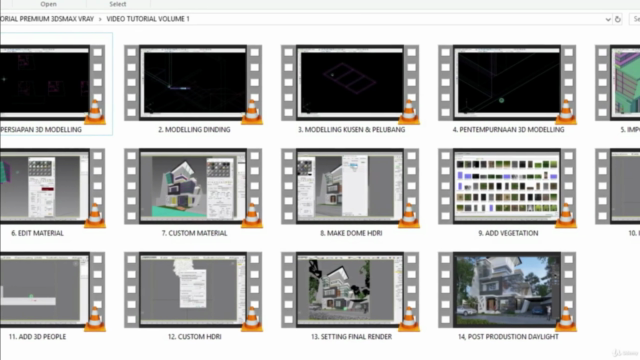This screenshot has width=640, height=360.
Task: Navigate to VIDEO TUTORIAL VOLUME 1 breadcrumb
Action: pos(148,19)
